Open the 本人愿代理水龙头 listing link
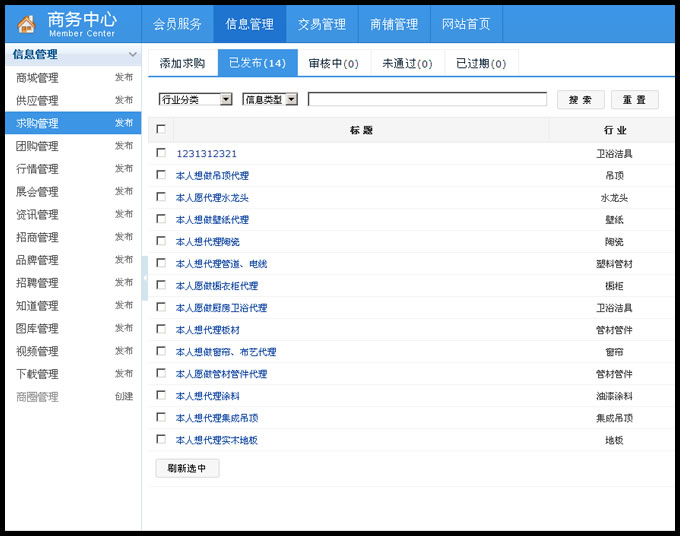Viewport: 680px width, 536px height. tap(212, 198)
